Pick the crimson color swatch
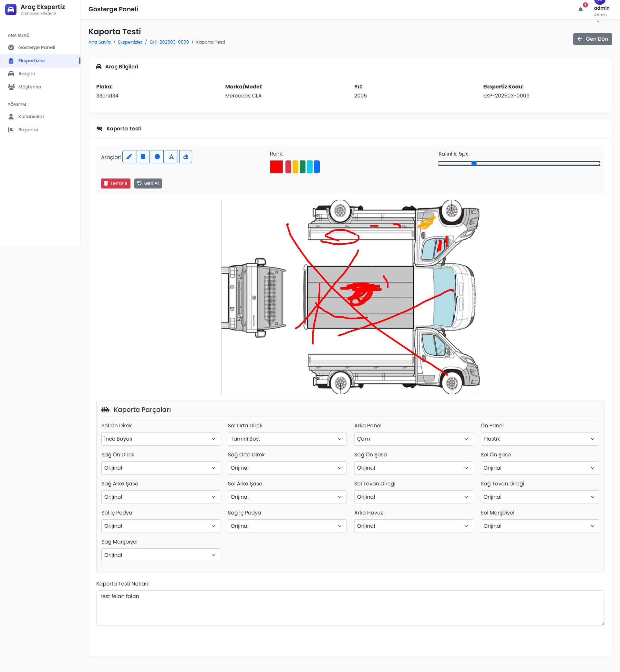 click(x=288, y=167)
